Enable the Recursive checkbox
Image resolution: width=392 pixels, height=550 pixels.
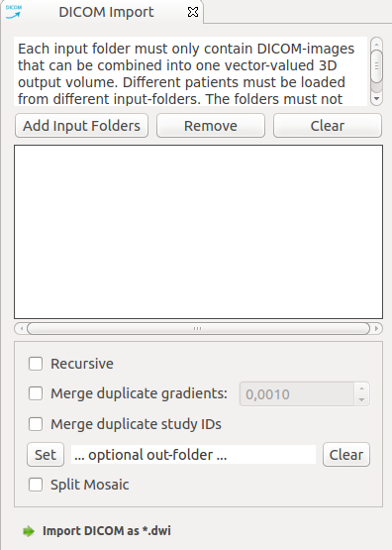(36, 364)
